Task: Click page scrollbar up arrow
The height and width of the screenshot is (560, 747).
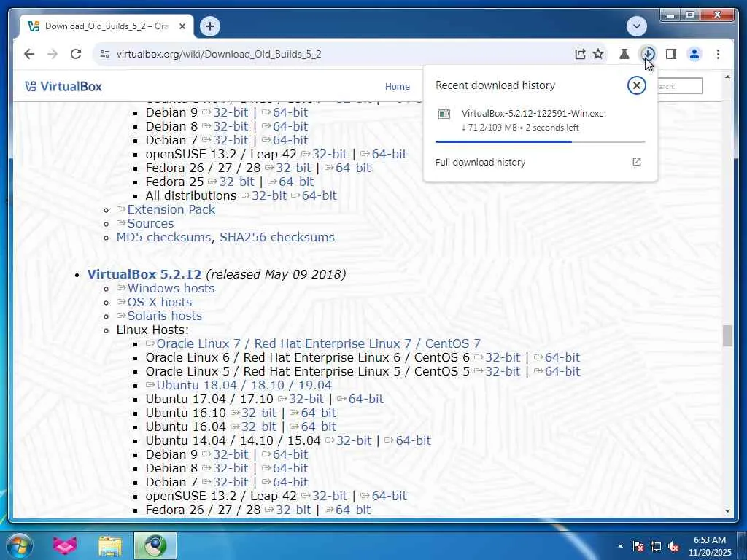Action: point(727,77)
